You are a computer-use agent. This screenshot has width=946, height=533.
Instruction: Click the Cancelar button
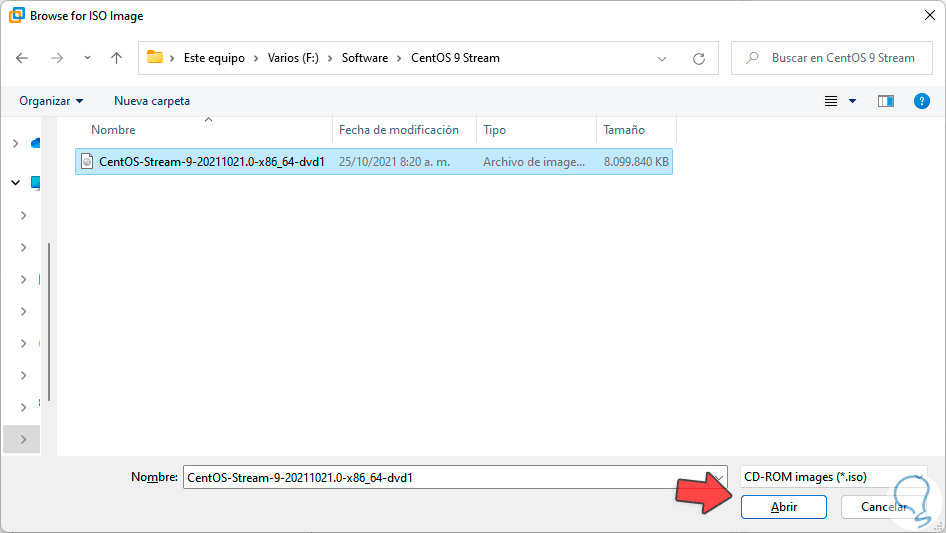(883, 507)
